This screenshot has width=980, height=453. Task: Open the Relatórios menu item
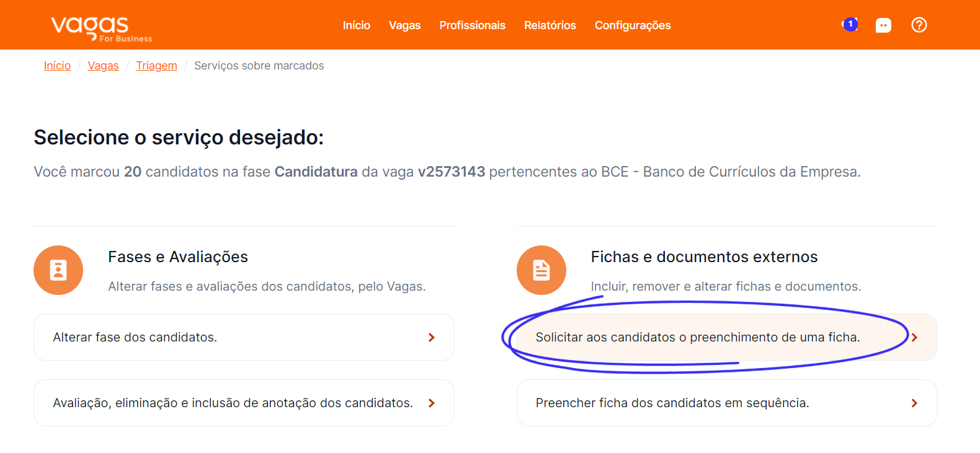pos(550,25)
